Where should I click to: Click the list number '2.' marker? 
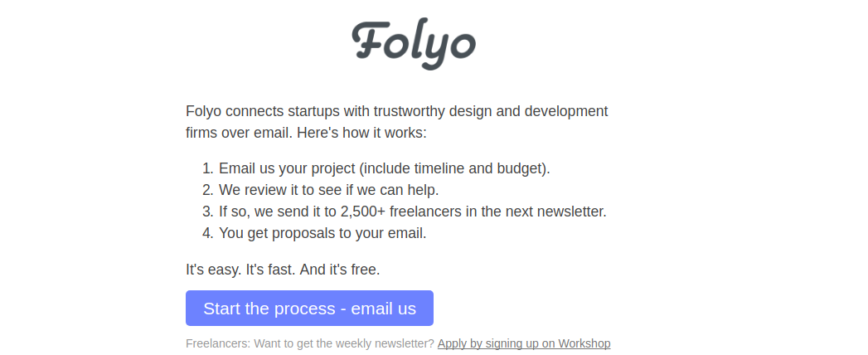[207, 190]
